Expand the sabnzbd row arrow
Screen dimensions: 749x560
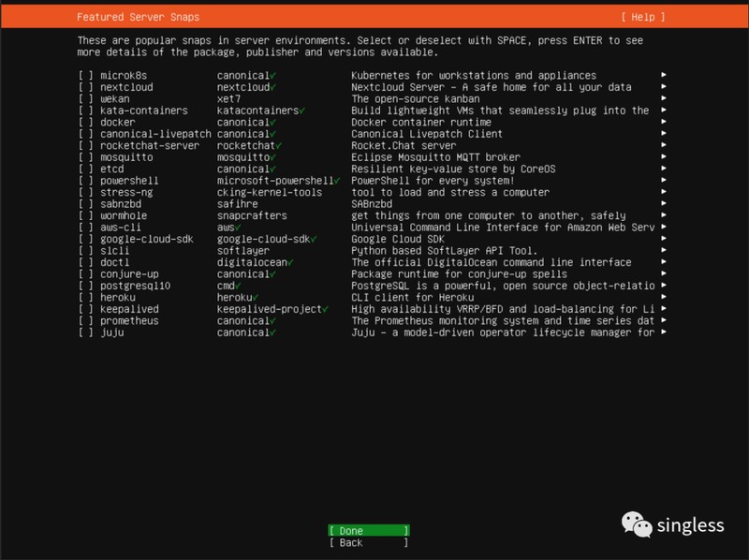click(664, 203)
